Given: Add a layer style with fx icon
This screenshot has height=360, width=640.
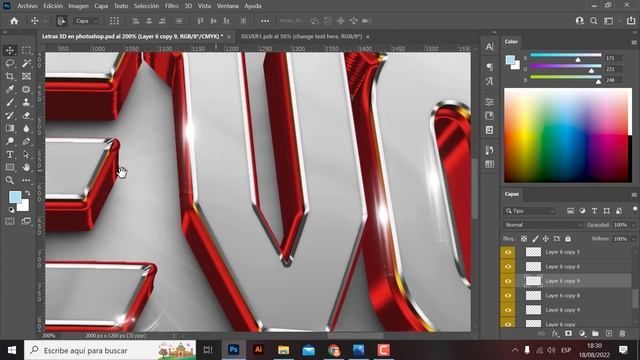Looking at the screenshot, I should 555,333.
